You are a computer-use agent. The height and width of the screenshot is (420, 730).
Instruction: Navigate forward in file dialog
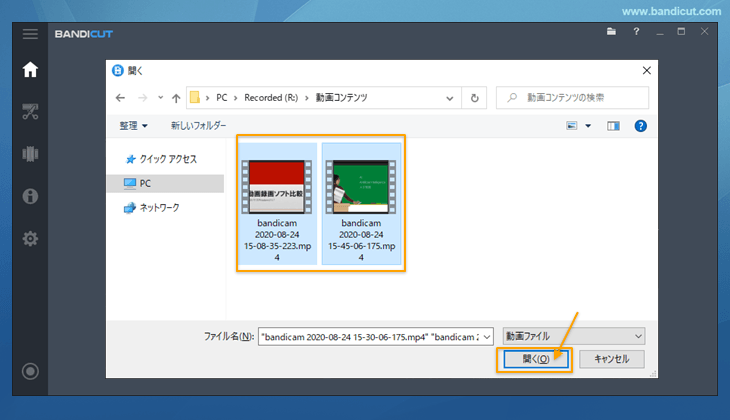click(142, 98)
